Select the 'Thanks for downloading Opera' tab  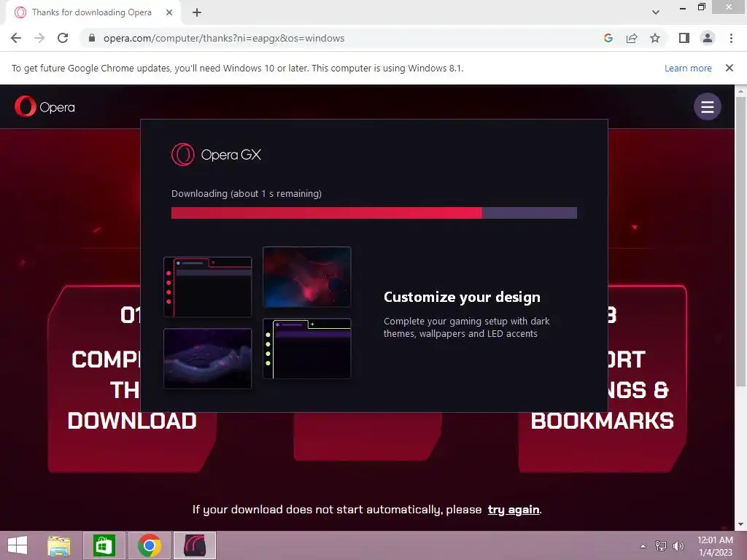pyautogui.click(x=91, y=12)
